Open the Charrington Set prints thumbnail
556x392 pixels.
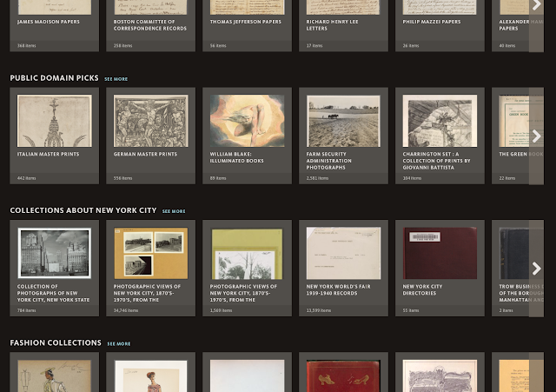[x=440, y=121]
